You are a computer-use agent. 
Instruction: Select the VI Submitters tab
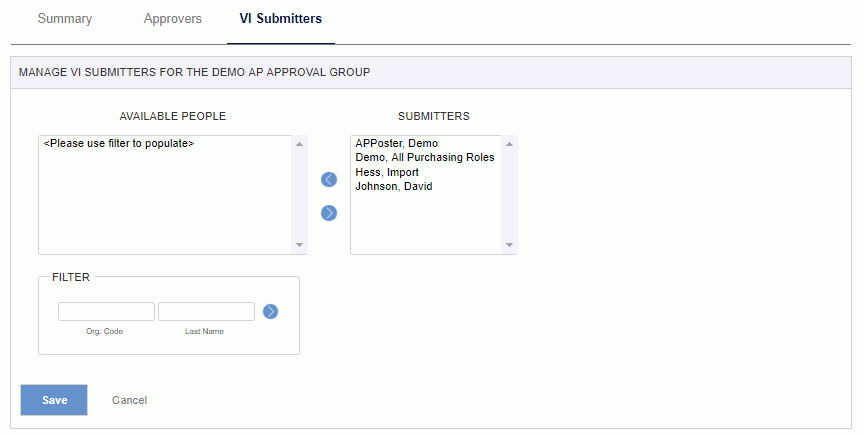click(x=281, y=19)
